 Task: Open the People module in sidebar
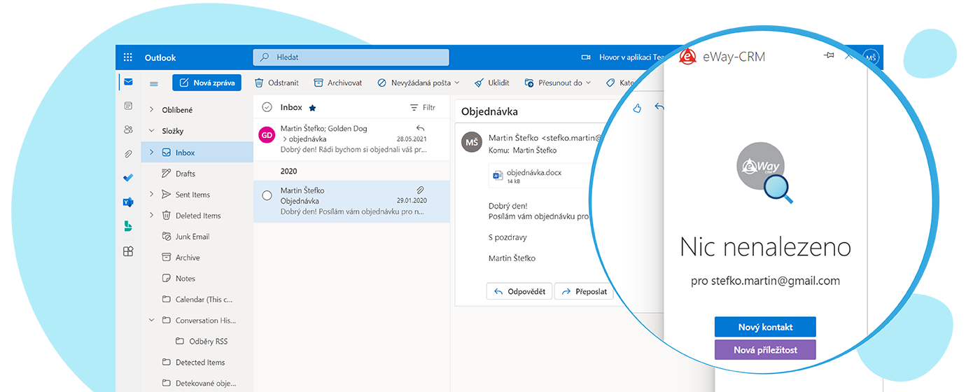(128, 129)
